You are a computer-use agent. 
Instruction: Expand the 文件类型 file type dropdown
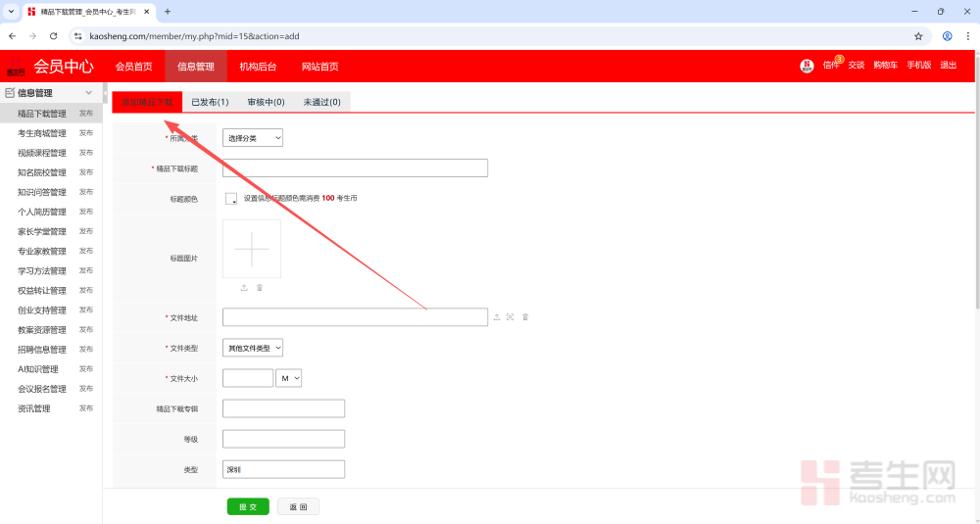(x=252, y=348)
